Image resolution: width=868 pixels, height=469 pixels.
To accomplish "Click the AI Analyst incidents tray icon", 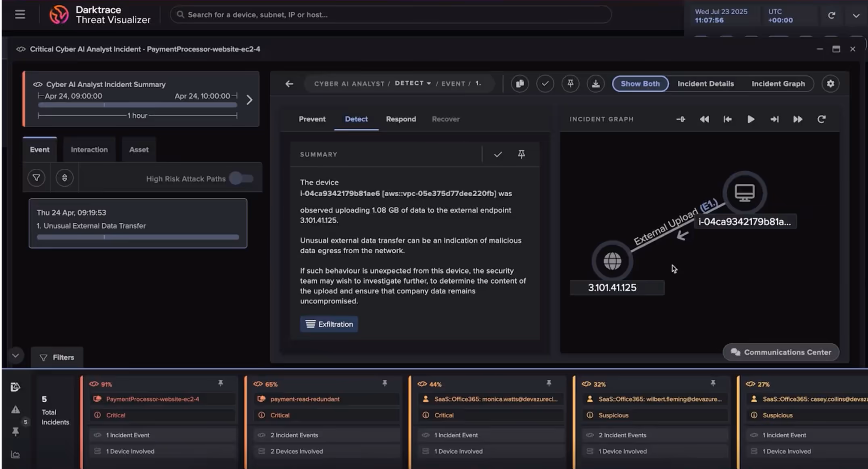I will (x=15, y=387).
